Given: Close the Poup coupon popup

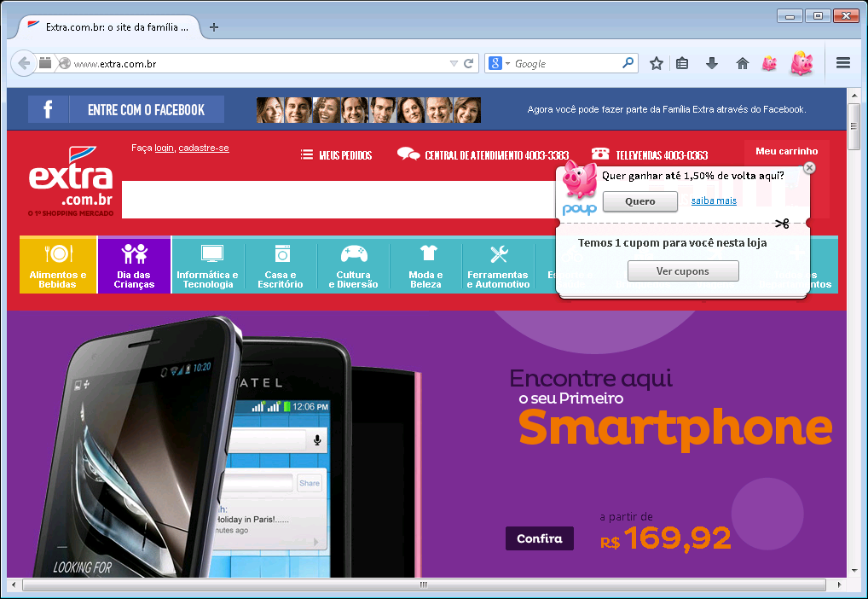Looking at the screenshot, I should [810, 168].
